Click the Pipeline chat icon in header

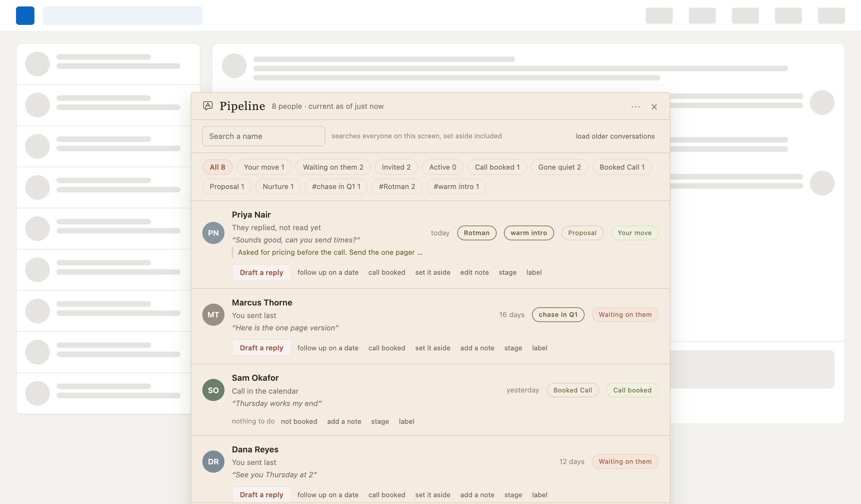click(x=208, y=106)
